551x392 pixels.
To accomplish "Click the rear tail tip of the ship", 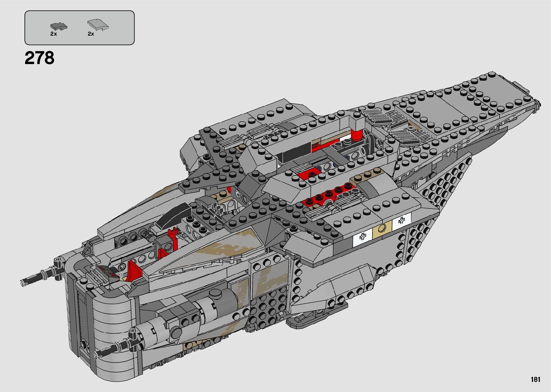I will (x=537, y=103).
